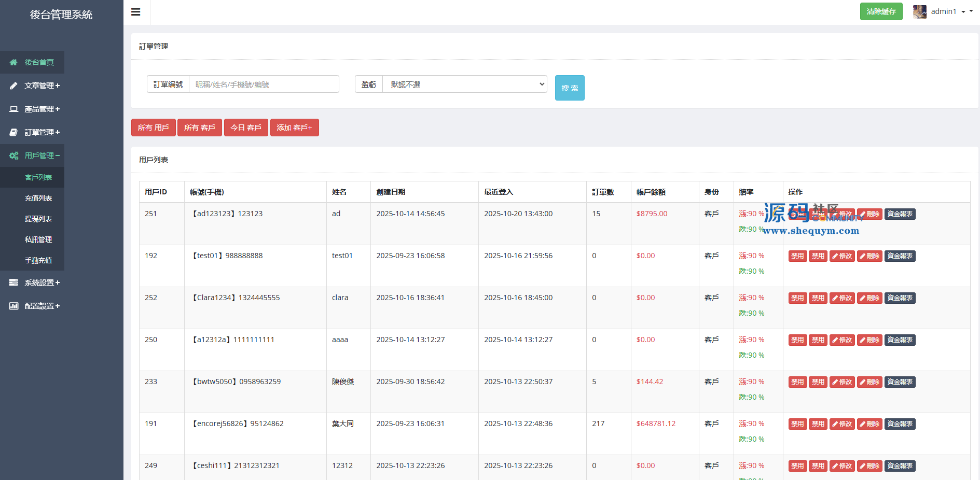Click the pencil icon for 文章管理
980x480 pixels.
pos(13,86)
